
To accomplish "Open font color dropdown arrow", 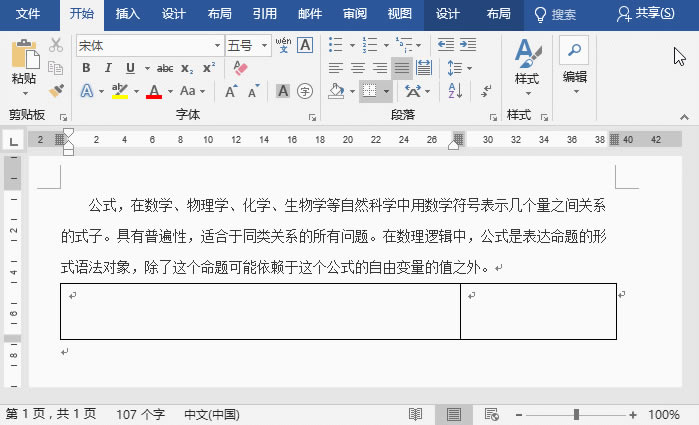I will click(170, 91).
